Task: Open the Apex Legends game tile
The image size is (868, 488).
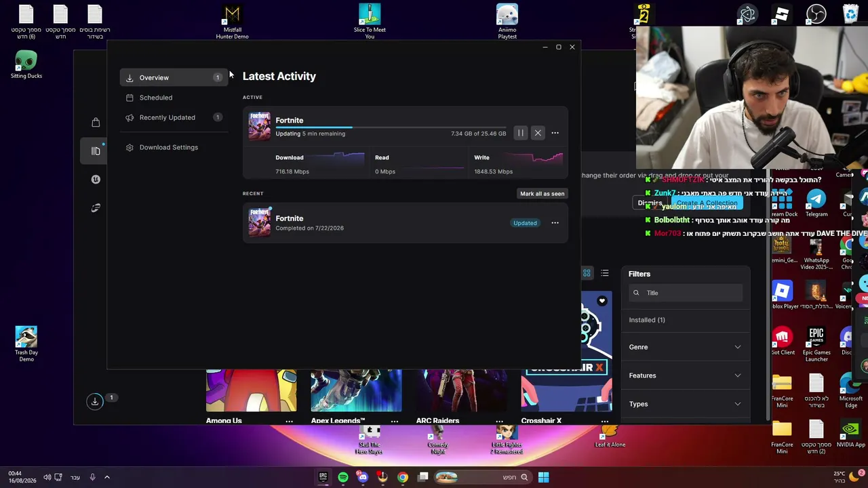Action: click(x=356, y=390)
